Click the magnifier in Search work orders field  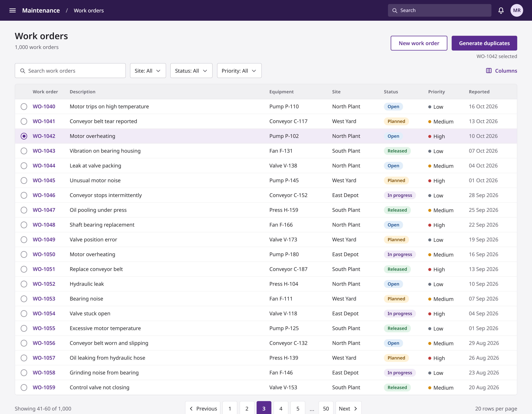click(23, 71)
